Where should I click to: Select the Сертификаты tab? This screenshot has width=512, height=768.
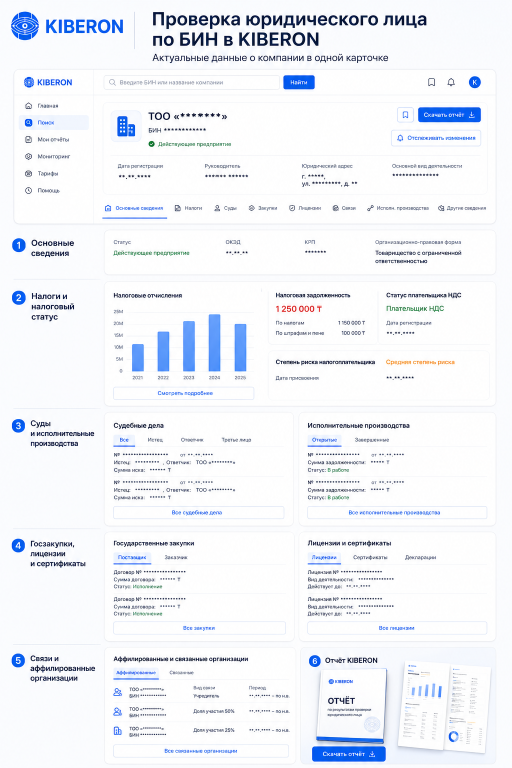click(370, 557)
